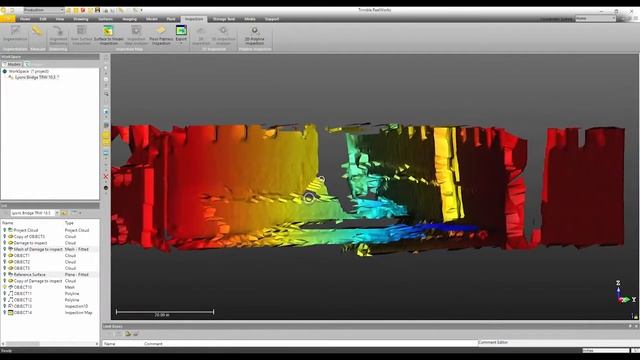The image size is (640, 360).
Task: Toggle visibility bulb for OBJECT13
Action: (x=5, y=306)
